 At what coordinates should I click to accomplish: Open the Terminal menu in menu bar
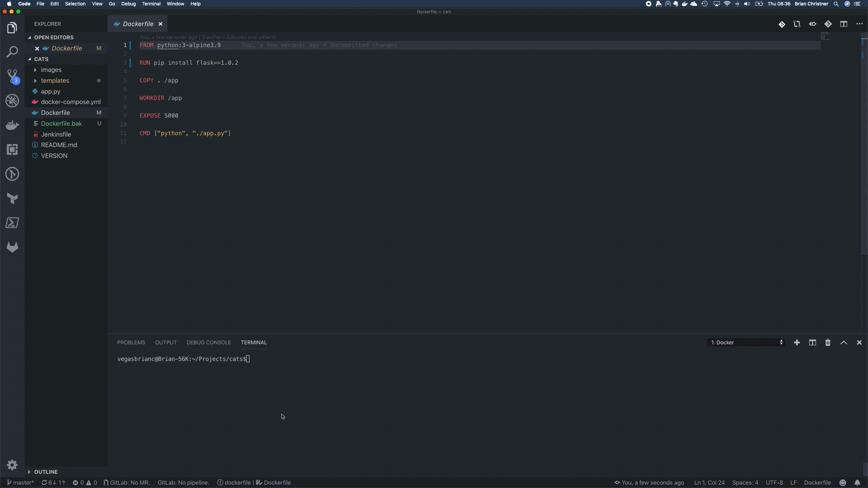151,4
